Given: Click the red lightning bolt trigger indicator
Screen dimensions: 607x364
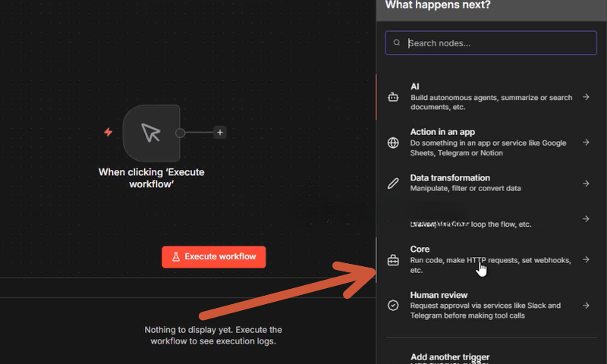Looking at the screenshot, I should [x=108, y=132].
